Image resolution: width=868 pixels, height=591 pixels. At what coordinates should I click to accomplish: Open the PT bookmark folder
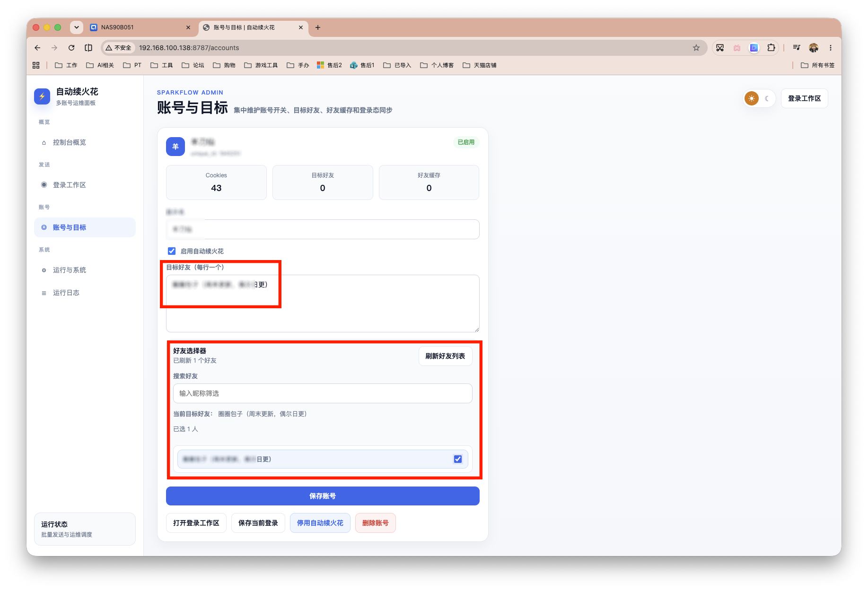tap(132, 65)
